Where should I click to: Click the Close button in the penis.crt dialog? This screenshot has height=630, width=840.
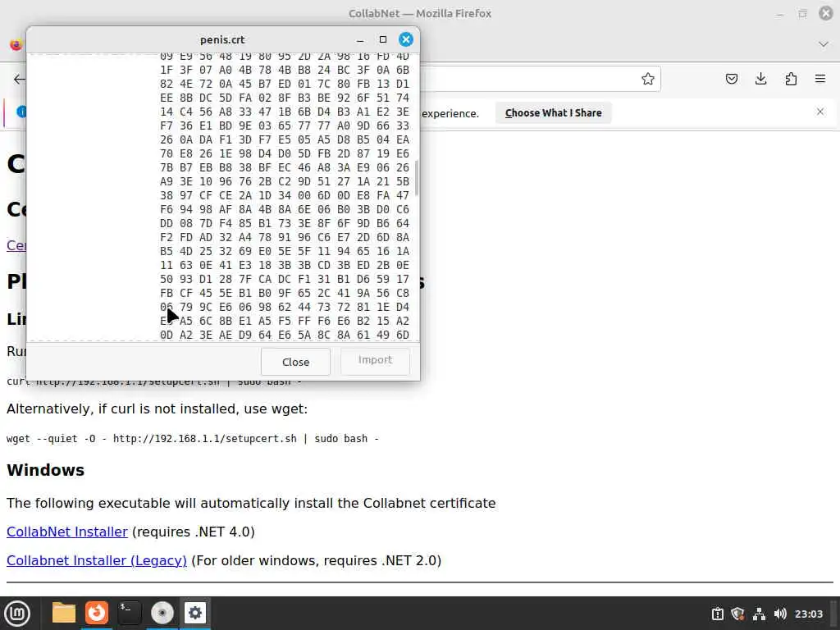point(295,362)
